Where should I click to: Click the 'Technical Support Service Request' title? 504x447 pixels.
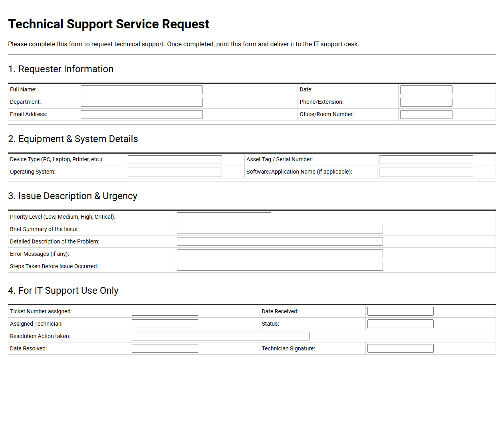109,24
